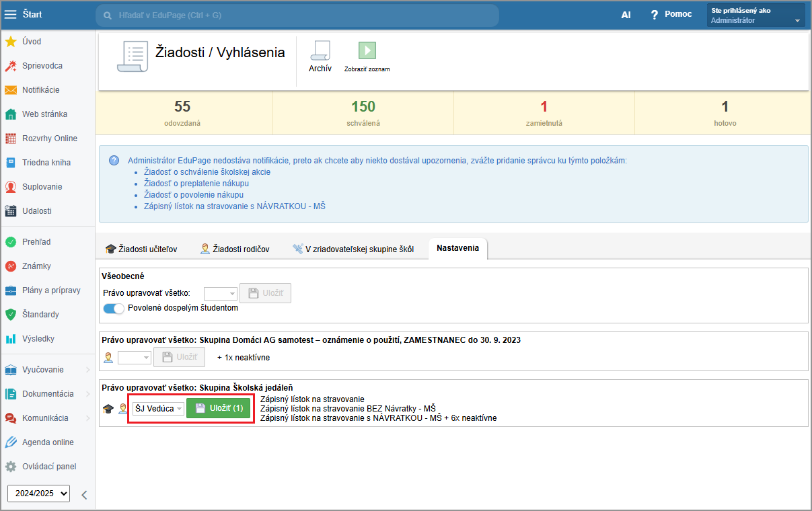The image size is (812, 511).
Task: Open the Administrátor account dropdown
Action: [755, 15]
